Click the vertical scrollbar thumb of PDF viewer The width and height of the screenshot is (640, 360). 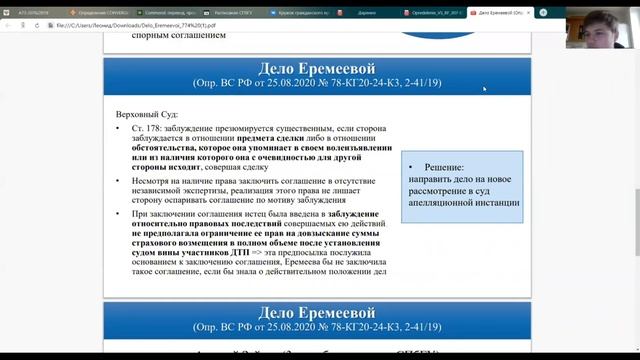pos(637,222)
